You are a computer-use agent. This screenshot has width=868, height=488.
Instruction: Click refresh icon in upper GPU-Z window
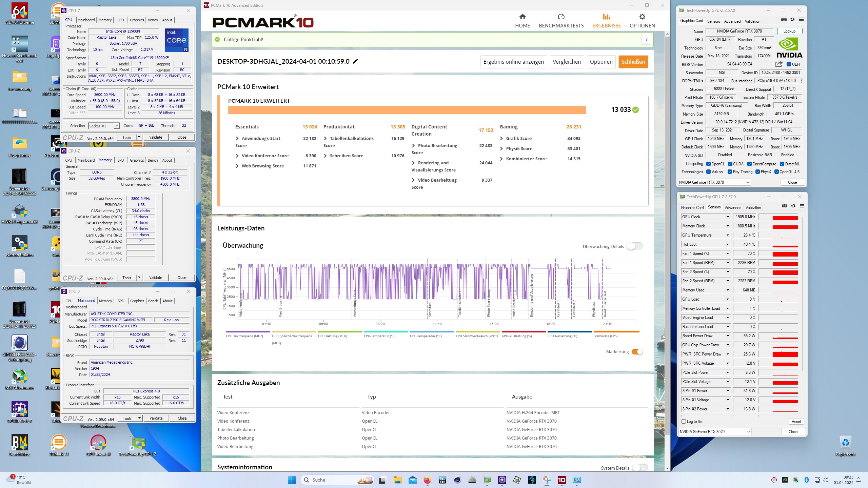(792, 20)
